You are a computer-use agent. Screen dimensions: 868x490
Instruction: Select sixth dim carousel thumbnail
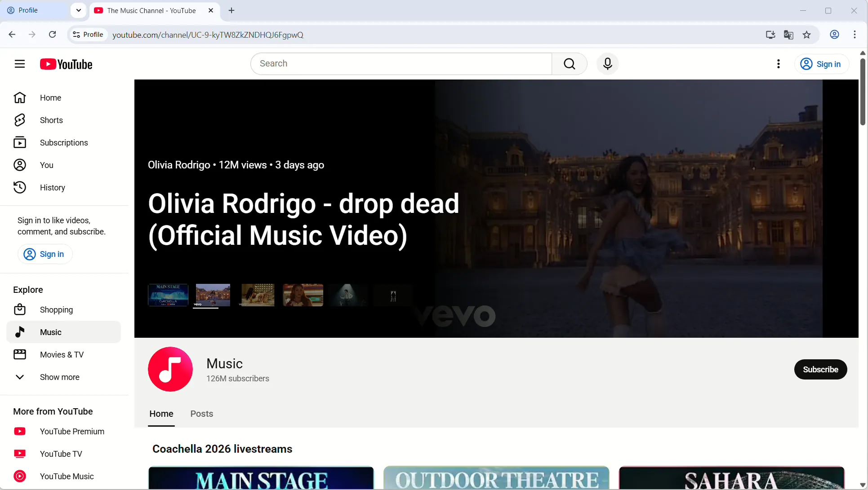(393, 295)
